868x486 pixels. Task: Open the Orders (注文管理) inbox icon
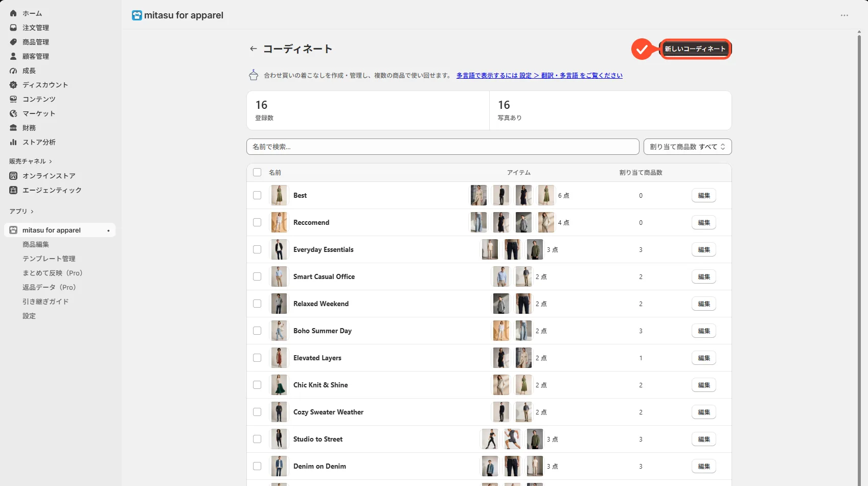tap(13, 28)
